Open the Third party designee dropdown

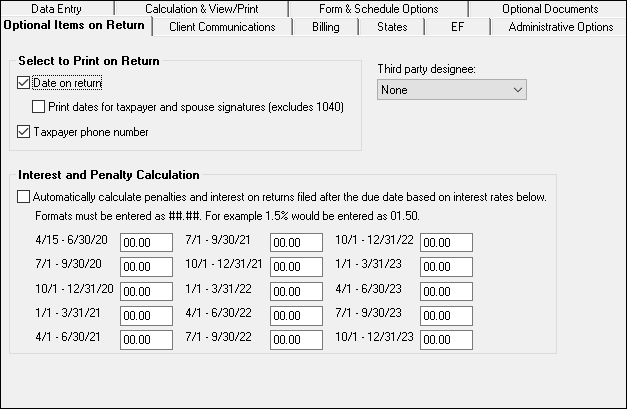[x=451, y=90]
